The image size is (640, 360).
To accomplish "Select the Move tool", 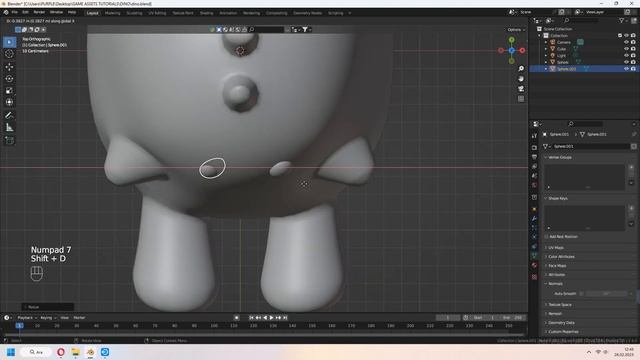I will [9, 67].
